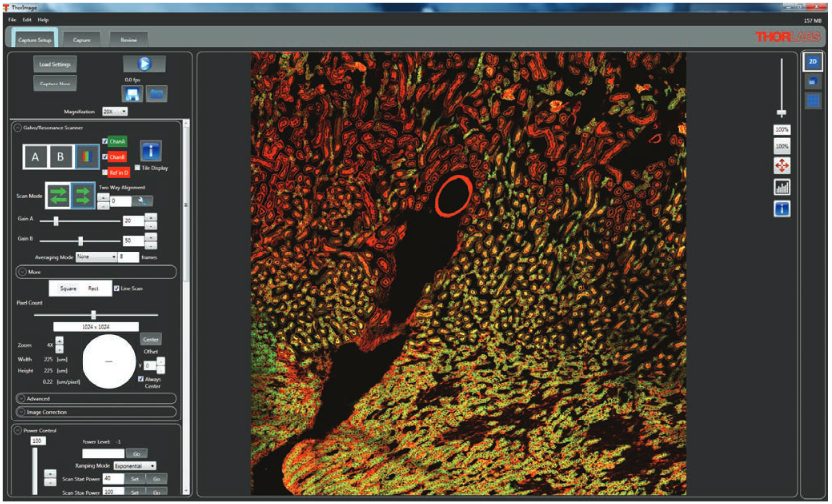Click the two-way alignment wrench icon
Screen dimensions: 832x504
[x=148, y=200]
